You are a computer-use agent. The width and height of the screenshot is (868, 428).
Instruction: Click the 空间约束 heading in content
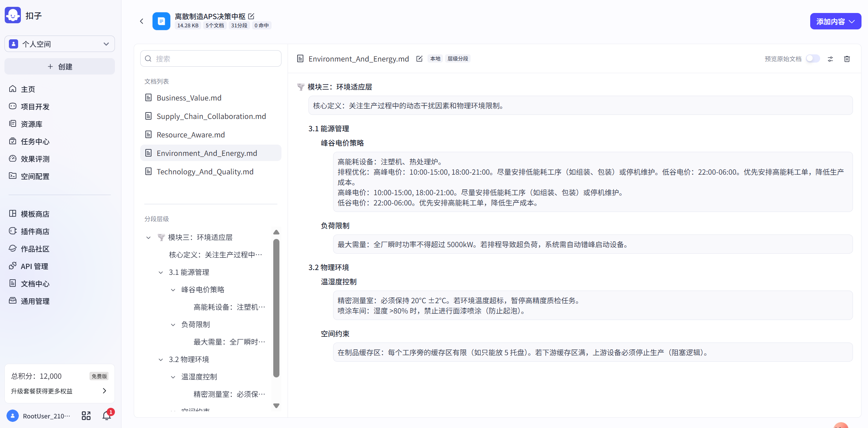click(335, 334)
